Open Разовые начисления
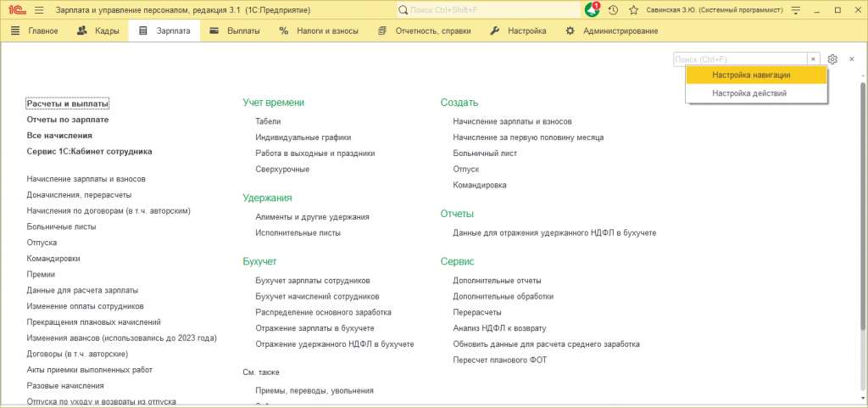Viewport: 868px width, 408px height. [x=65, y=386]
